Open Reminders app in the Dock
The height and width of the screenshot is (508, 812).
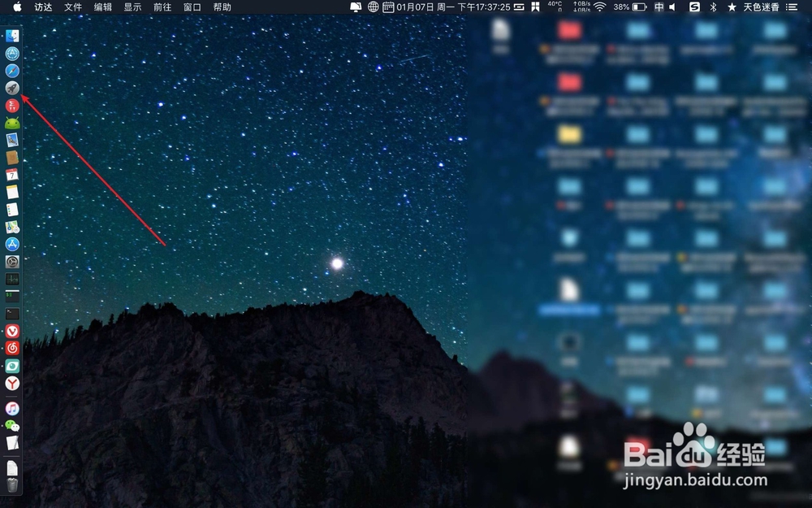[12, 210]
